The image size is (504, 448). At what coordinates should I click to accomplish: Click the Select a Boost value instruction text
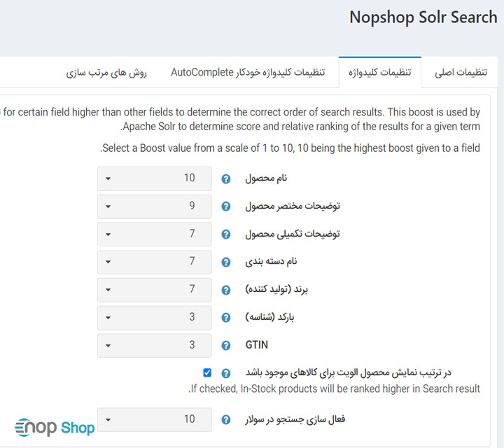290,148
